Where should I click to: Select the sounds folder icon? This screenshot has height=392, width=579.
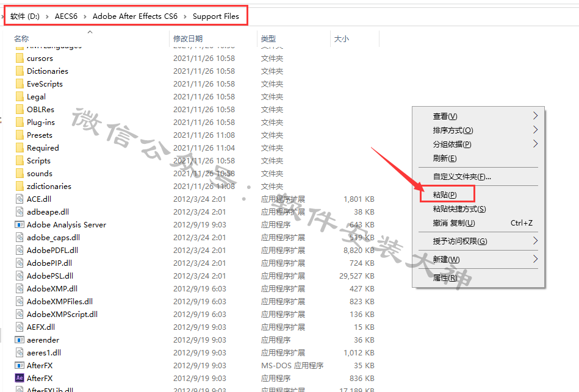(x=20, y=174)
